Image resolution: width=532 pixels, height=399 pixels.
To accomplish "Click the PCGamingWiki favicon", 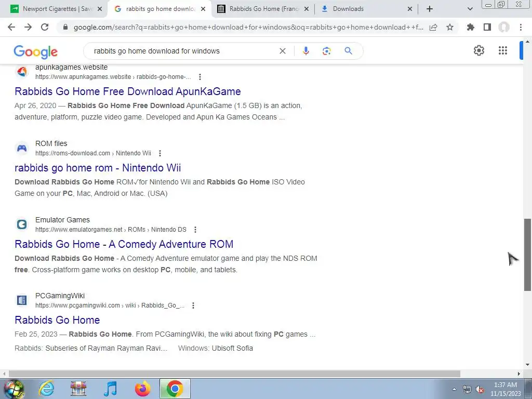I will (x=22, y=300).
